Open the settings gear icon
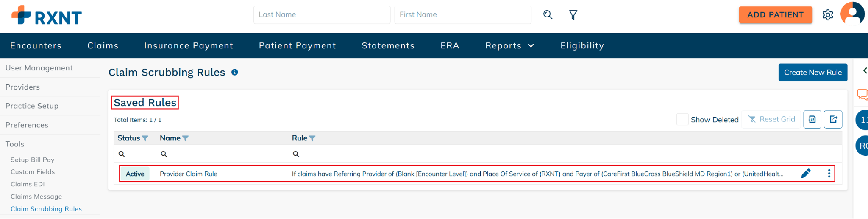The image size is (868, 219). tap(828, 15)
